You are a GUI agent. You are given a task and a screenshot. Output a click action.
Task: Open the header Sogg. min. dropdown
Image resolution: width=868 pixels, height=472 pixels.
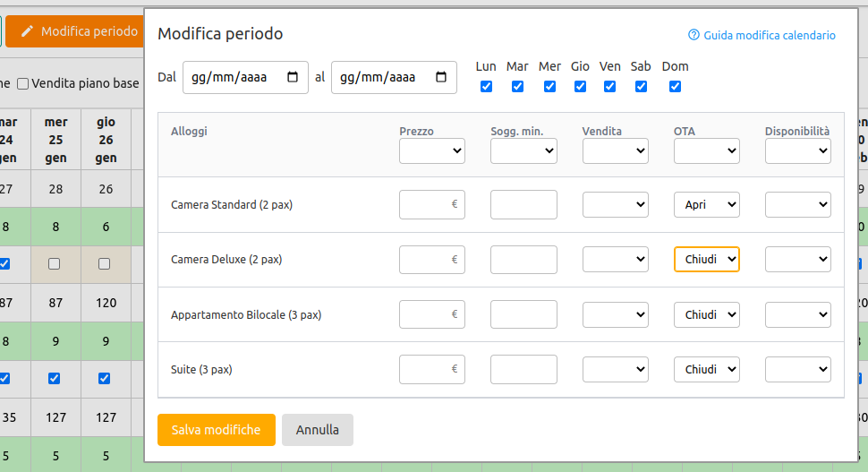pyautogui.click(x=523, y=151)
